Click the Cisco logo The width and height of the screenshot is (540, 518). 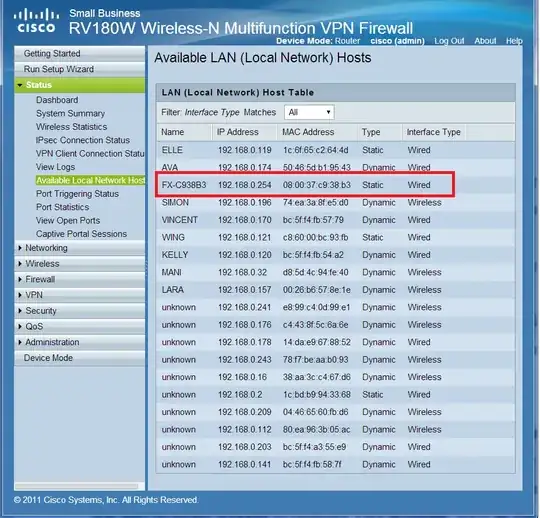coord(36,21)
